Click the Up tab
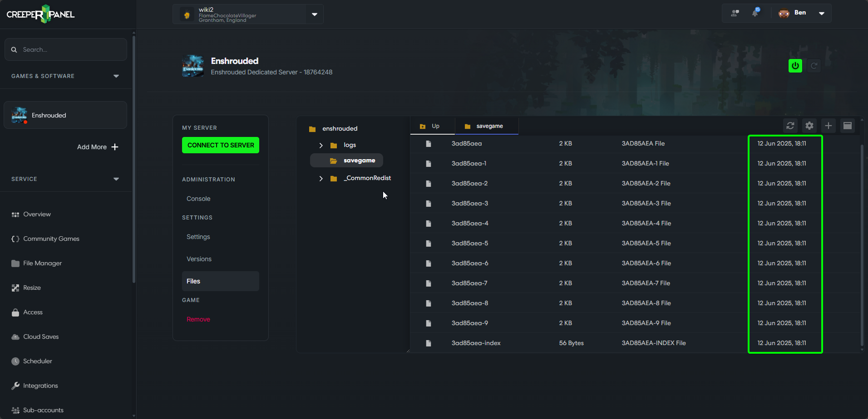868x419 pixels. pos(432,126)
